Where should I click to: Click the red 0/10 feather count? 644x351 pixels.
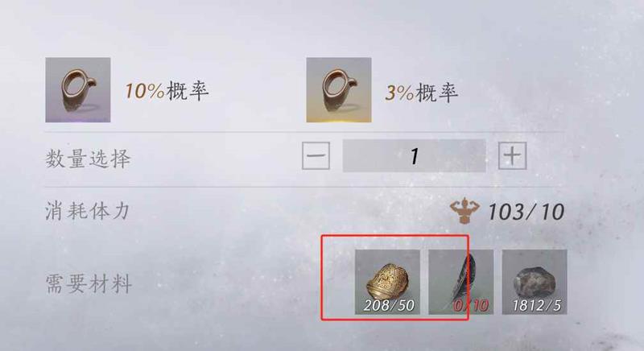click(471, 305)
